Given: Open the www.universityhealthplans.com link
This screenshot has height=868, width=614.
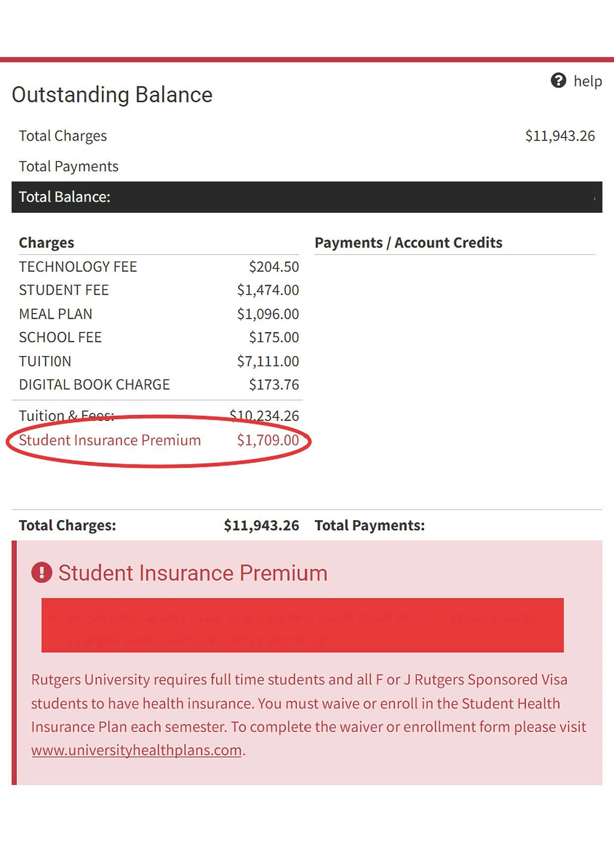Looking at the screenshot, I should click(136, 750).
